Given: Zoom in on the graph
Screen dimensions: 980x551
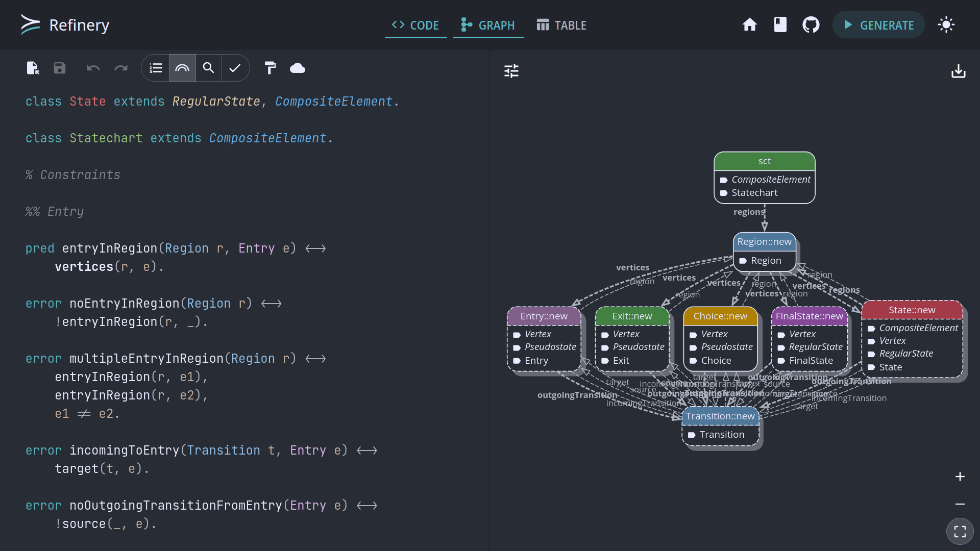Looking at the screenshot, I should coord(960,477).
